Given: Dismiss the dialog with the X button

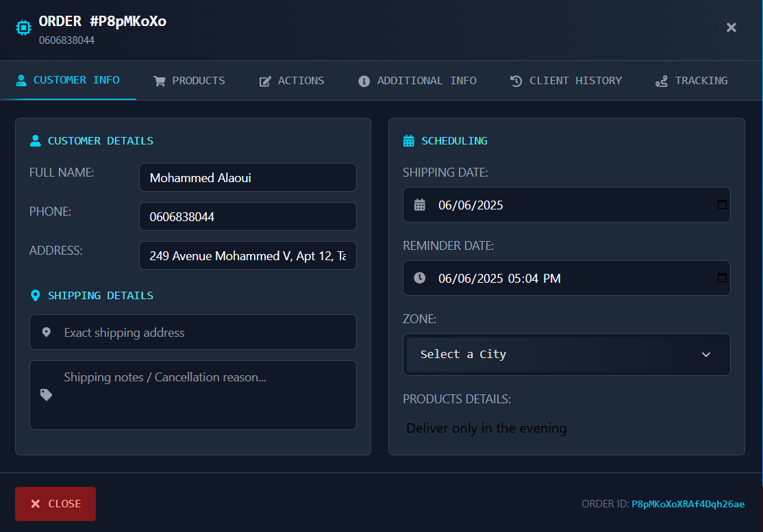Looking at the screenshot, I should (x=731, y=27).
